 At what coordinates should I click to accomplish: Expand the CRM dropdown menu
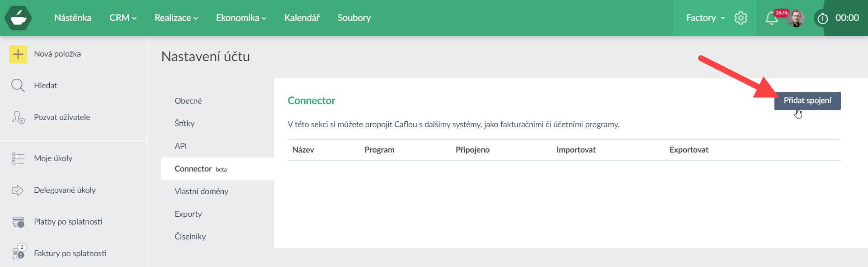click(x=123, y=18)
